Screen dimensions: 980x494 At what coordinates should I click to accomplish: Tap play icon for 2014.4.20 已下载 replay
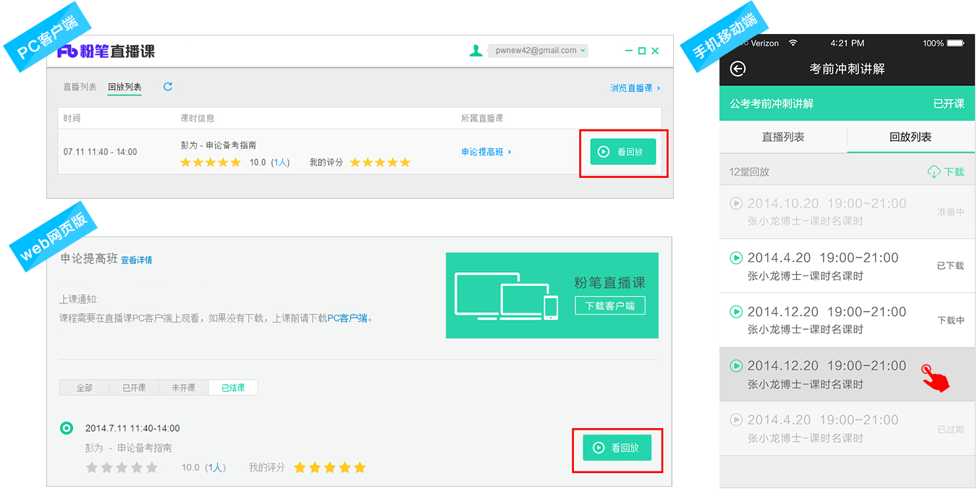[x=736, y=257]
